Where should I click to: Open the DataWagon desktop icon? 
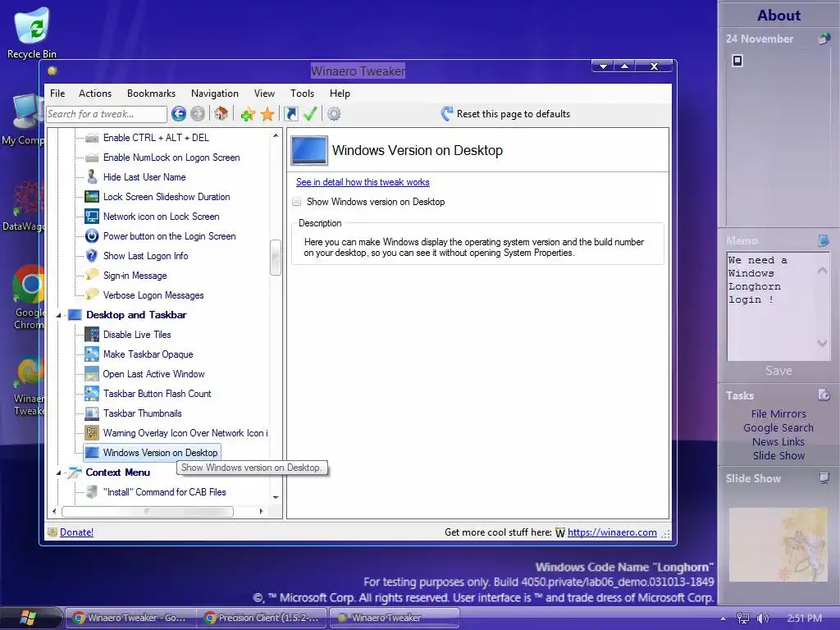(x=22, y=206)
